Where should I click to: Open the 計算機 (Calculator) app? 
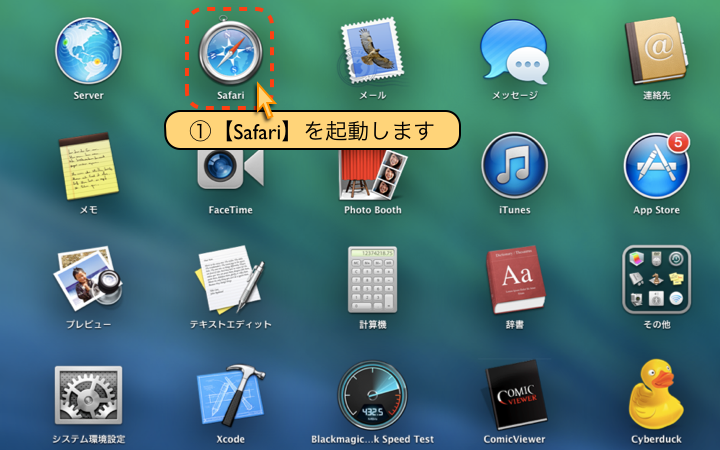372,280
